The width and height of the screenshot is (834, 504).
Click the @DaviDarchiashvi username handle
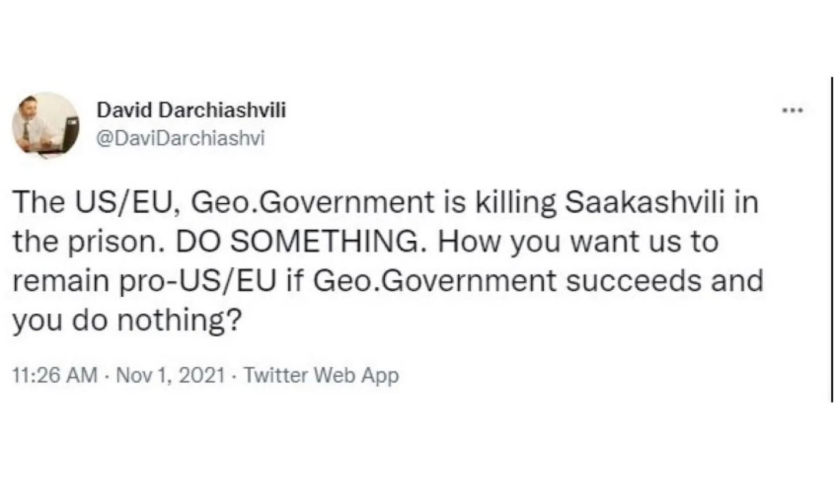pos(181,138)
